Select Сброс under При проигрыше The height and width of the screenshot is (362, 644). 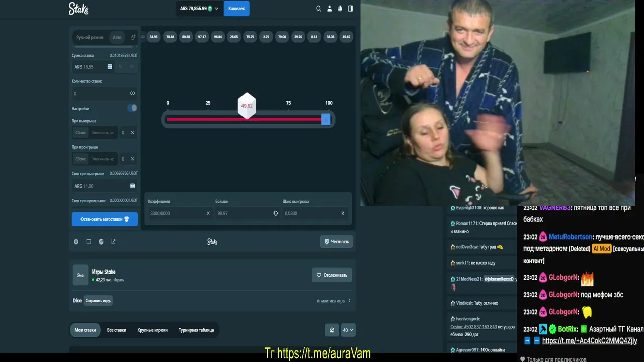pyautogui.click(x=80, y=159)
